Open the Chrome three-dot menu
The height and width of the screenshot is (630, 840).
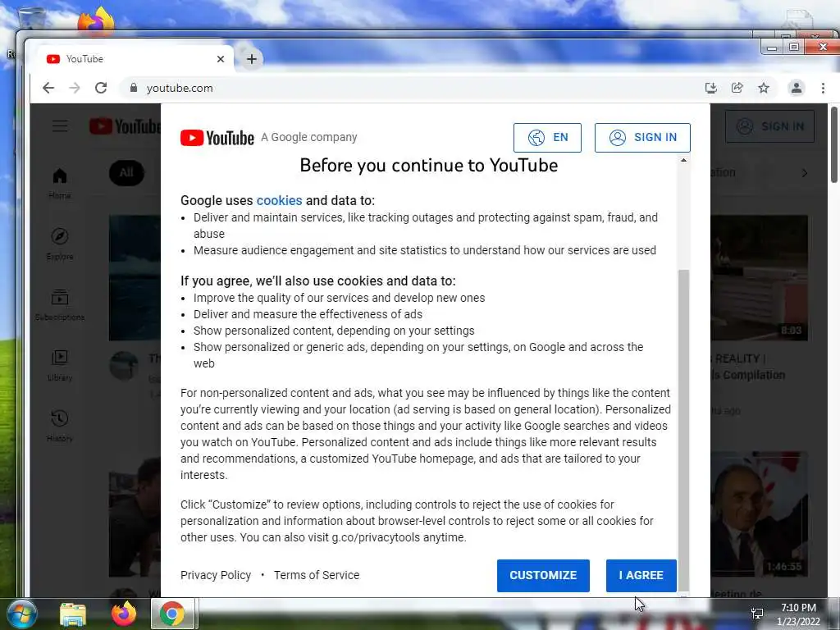(823, 88)
